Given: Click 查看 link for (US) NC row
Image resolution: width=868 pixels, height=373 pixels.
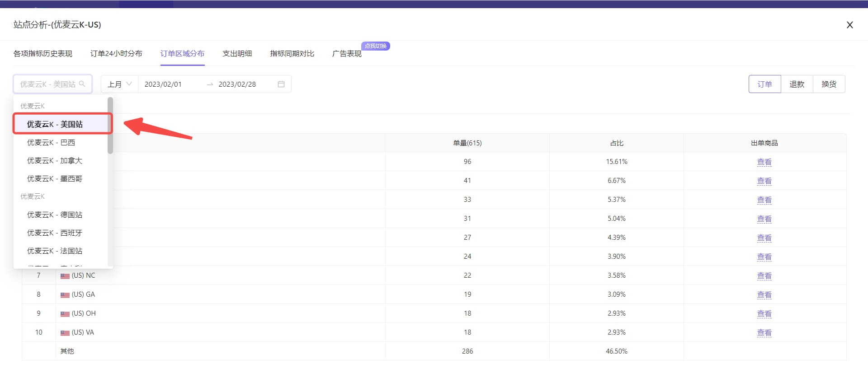Looking at the screenshot, I should click(x=764, y=275).
